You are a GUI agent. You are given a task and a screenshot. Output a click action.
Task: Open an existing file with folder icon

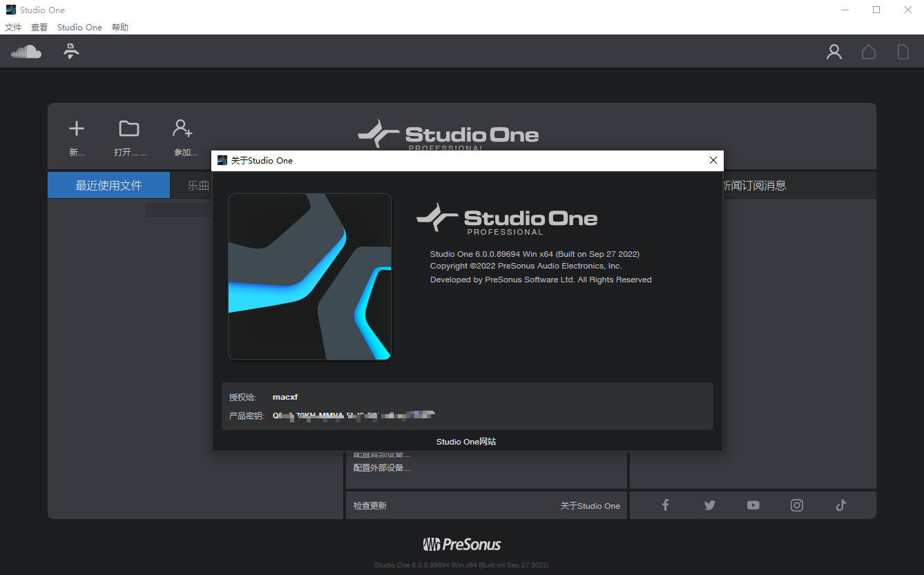[x=129, y=128]
